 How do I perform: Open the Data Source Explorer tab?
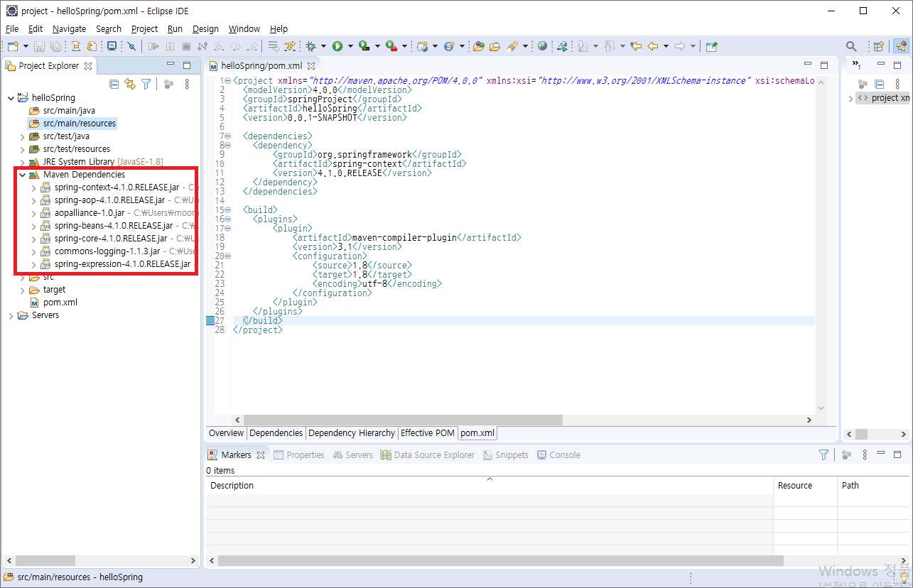[x=427, y=454]
